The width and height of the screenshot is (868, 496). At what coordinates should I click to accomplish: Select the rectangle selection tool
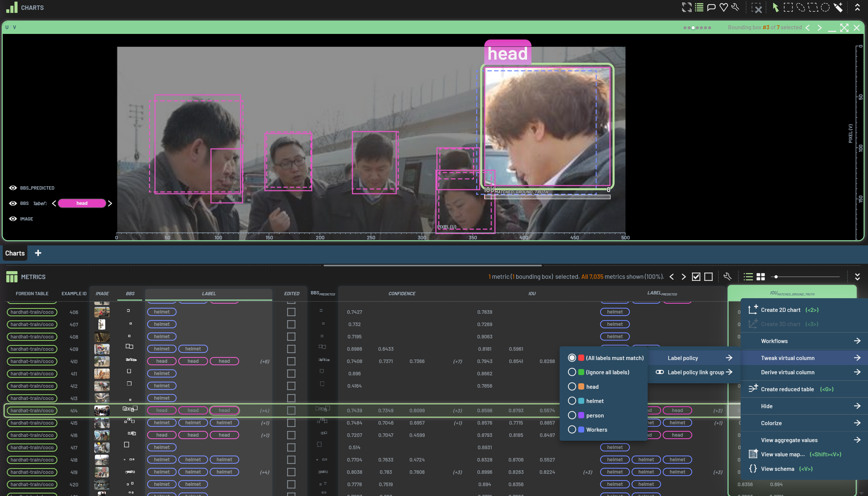coord(788,7)
